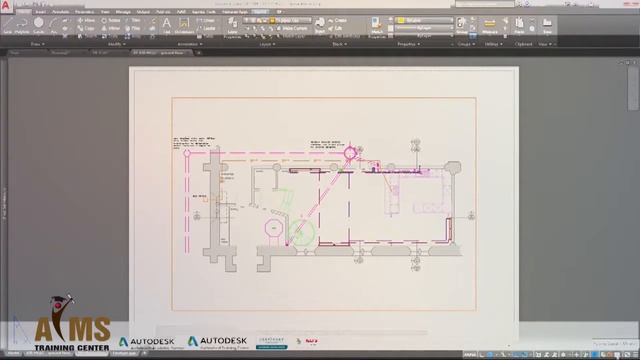
Task: Switch to the Home ribbon tab
Action: [x=24, y=12]
